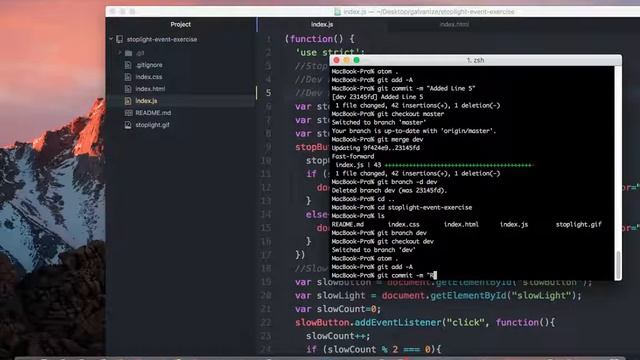
Task: Expand the .git folder chevron
Action: click(120, 53)
